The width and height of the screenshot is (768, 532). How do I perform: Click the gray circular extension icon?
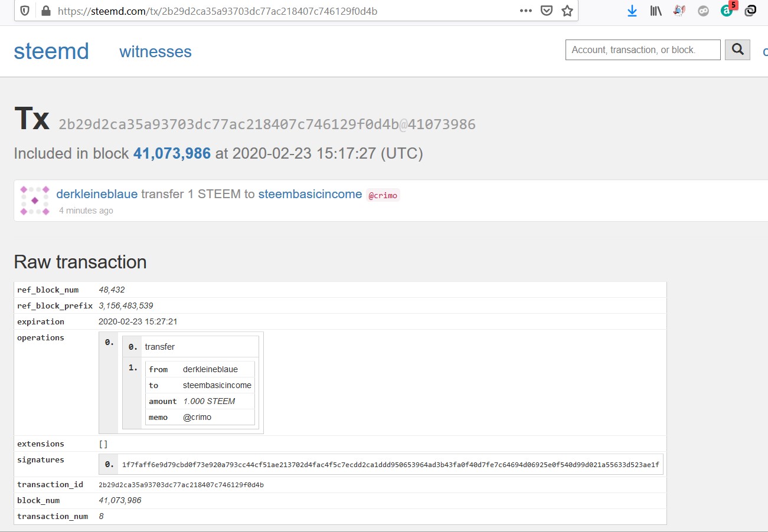pyautogui.click(x=703, y=11)
